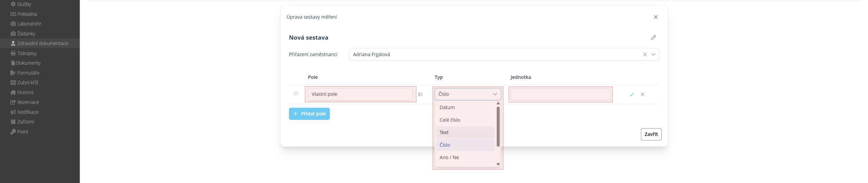Focus the Jednotka input field
This screenshot has width=868, height=183.
point(560,94)
